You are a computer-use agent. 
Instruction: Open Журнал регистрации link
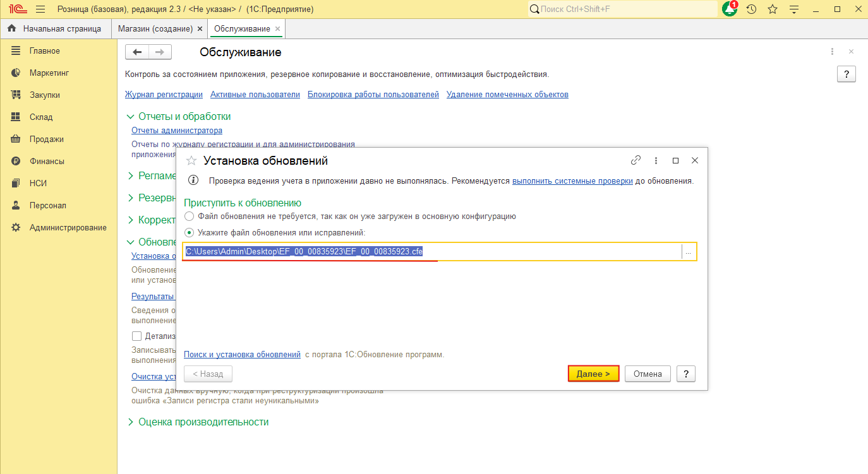click(164, 95)
